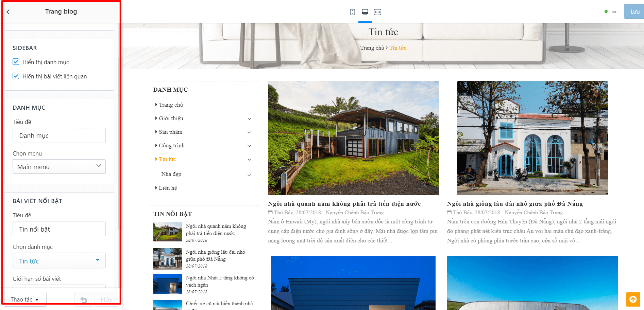Switch to mobile preview icon
This screenshot has height=310, width=644.
point(352,12)
